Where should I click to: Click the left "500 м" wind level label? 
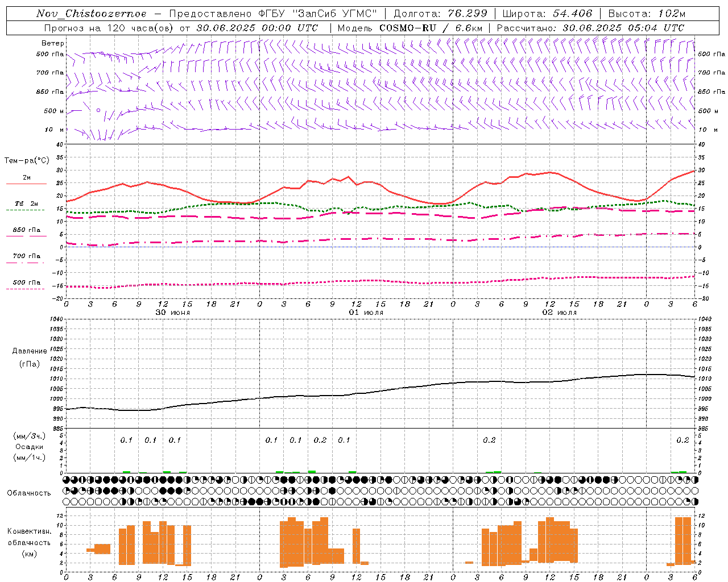click(54, 111)
